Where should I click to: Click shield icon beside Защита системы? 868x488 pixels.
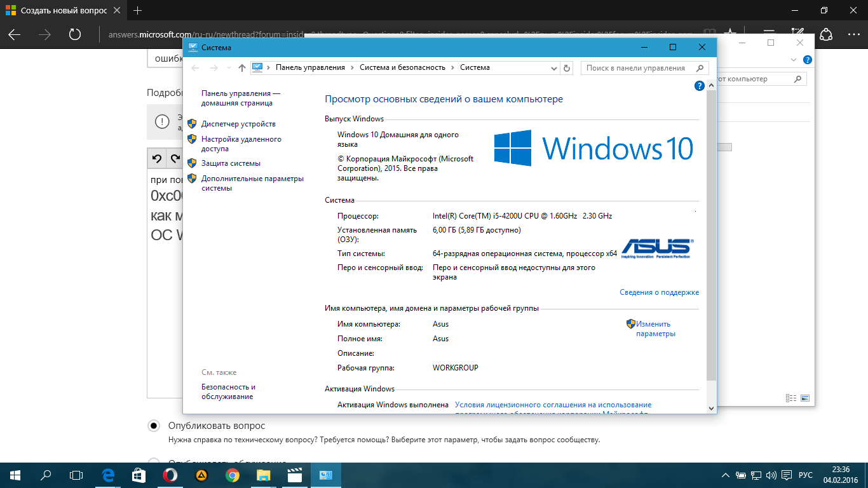pos(192,163)
